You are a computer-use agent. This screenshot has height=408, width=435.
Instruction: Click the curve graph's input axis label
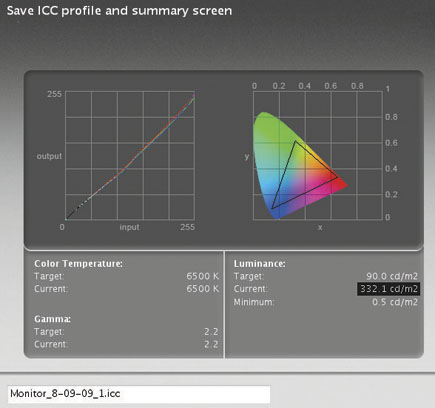click(x=129, y=227)
